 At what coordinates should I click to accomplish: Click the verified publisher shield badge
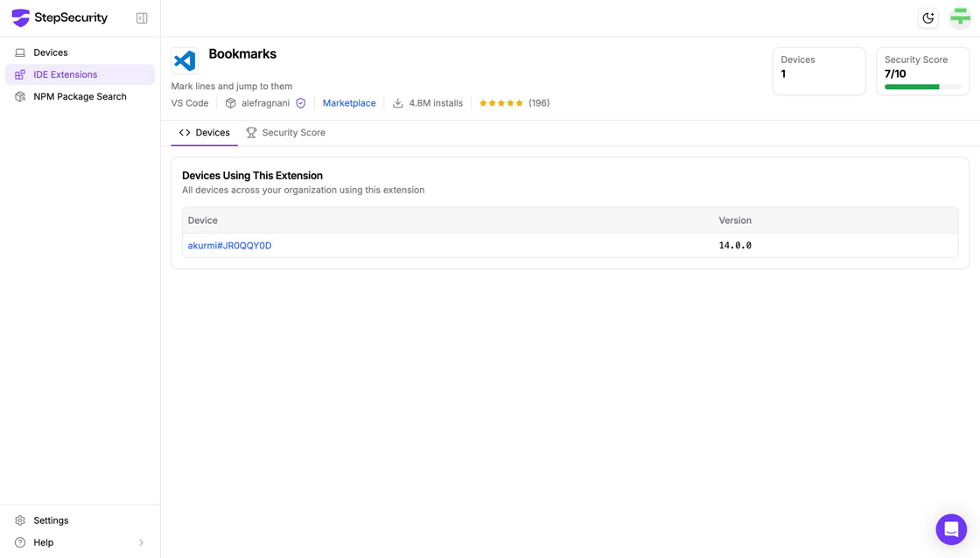pos(301,103)
